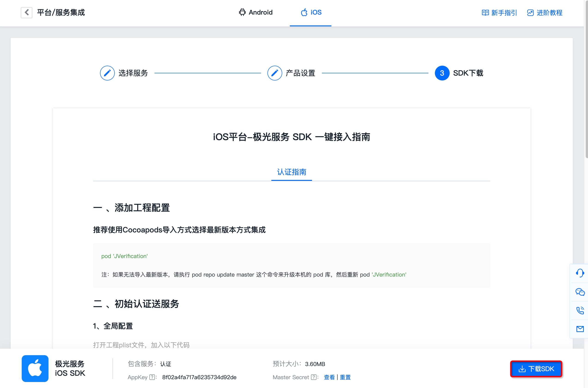The image size is (588, 388).
Task: Click the Master Secret help question mark icon
Action: (313, 377)
